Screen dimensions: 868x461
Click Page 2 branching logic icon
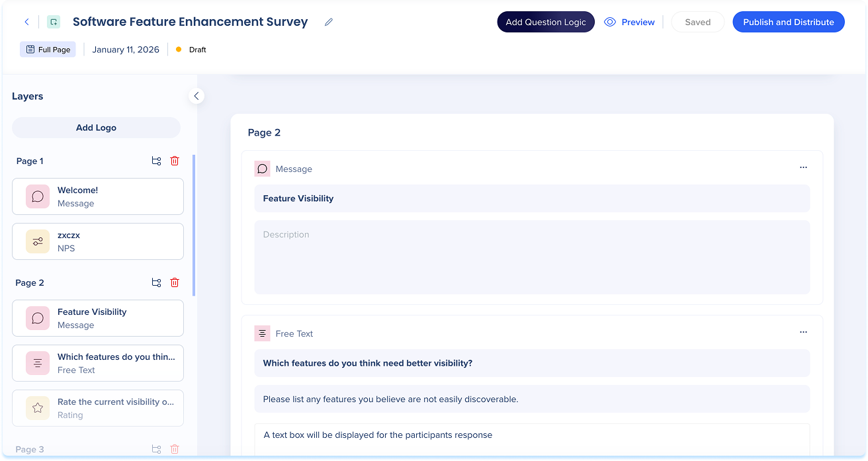[x=156, y=282]
